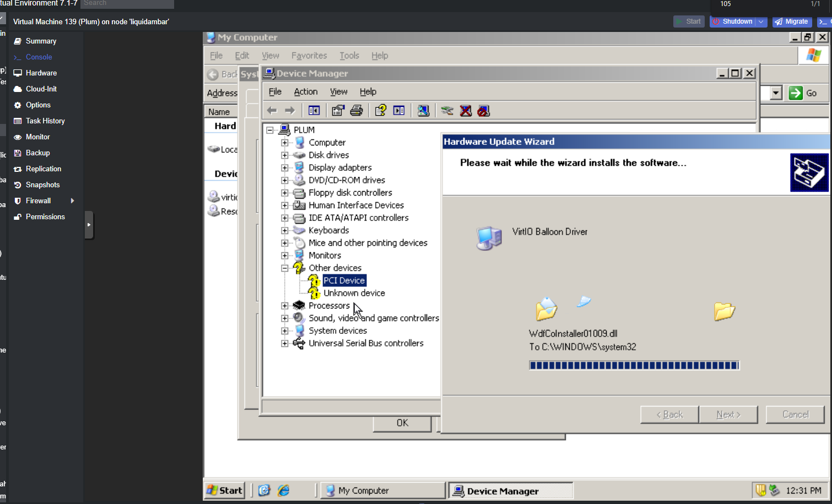Expand Floppy disk controllers node
832x504 pixels.
285,193
